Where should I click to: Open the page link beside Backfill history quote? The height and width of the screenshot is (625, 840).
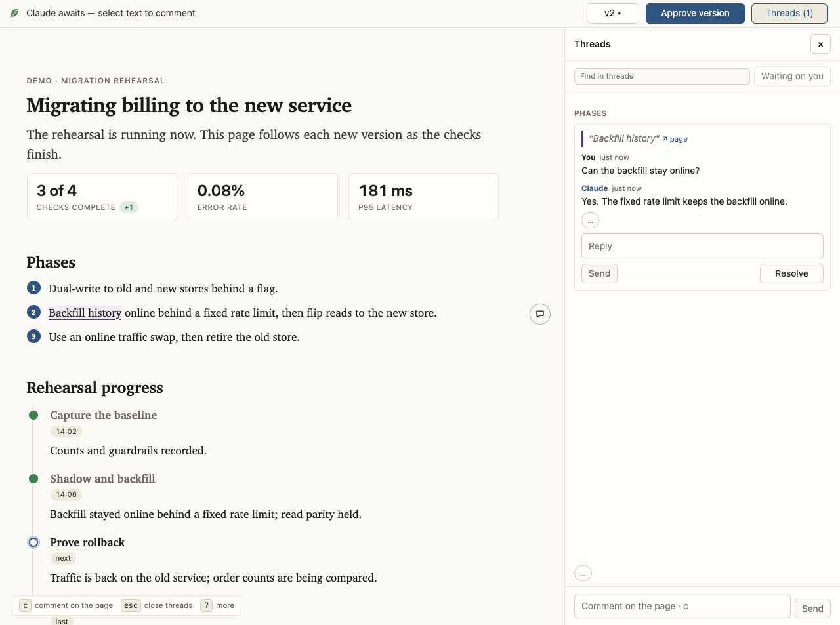[675, 139]
